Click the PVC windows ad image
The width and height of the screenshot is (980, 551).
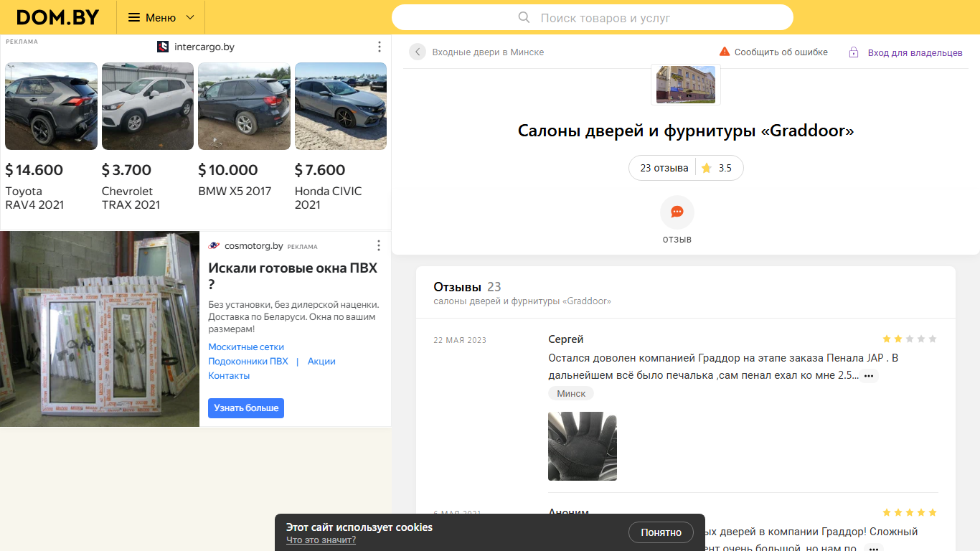coord(100,329)
